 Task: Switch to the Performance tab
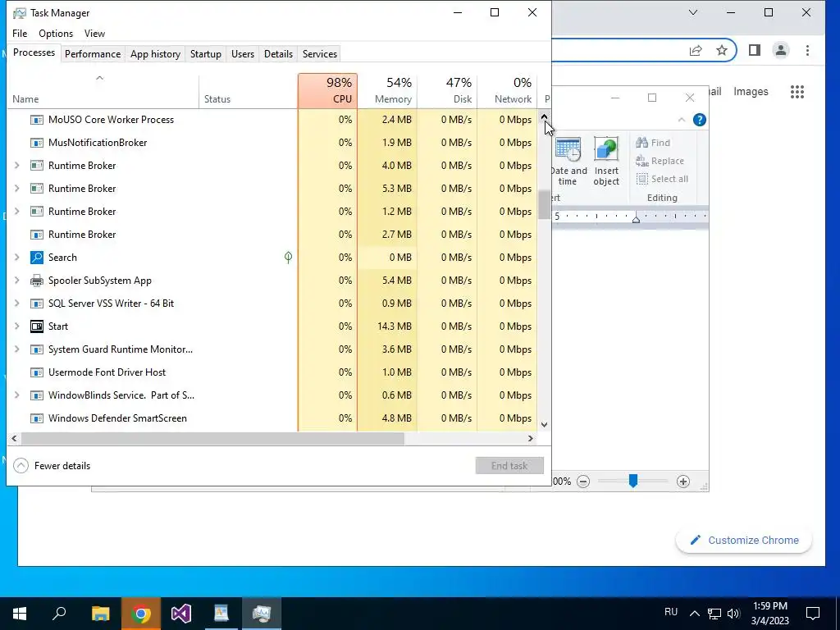pos(93,54)
